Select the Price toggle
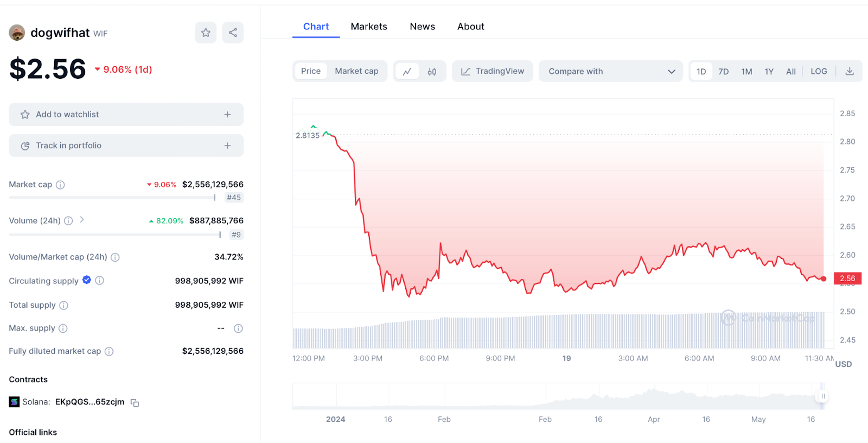This screenshot has height=443, width=868. coord(311,71)
